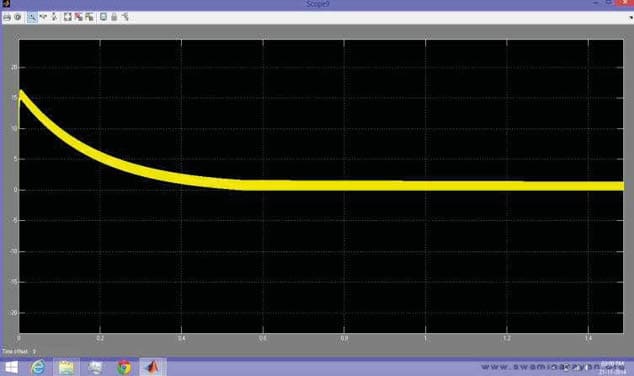
Task: Select the Zoom Y-axis tool
Action: (54, 17)
